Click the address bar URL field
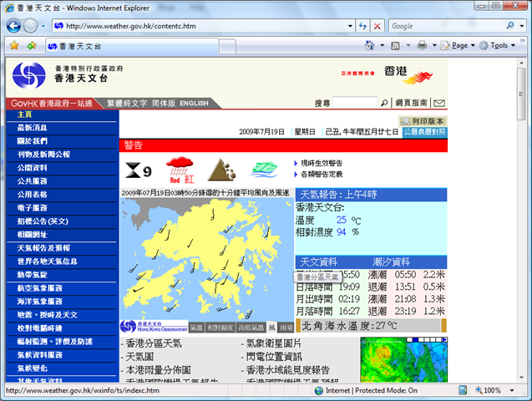The width and height of the screenshot is (532, 401). pos(202,26)
